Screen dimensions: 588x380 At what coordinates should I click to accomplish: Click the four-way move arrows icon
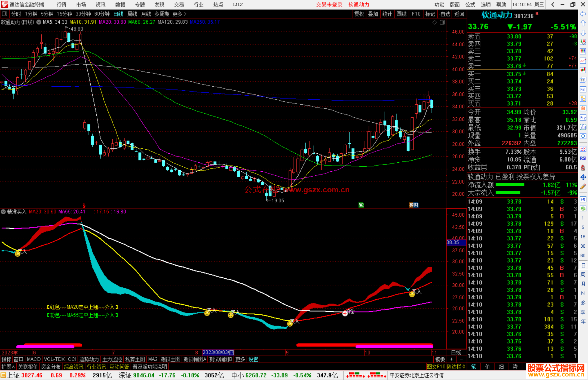tap(583, 177)
